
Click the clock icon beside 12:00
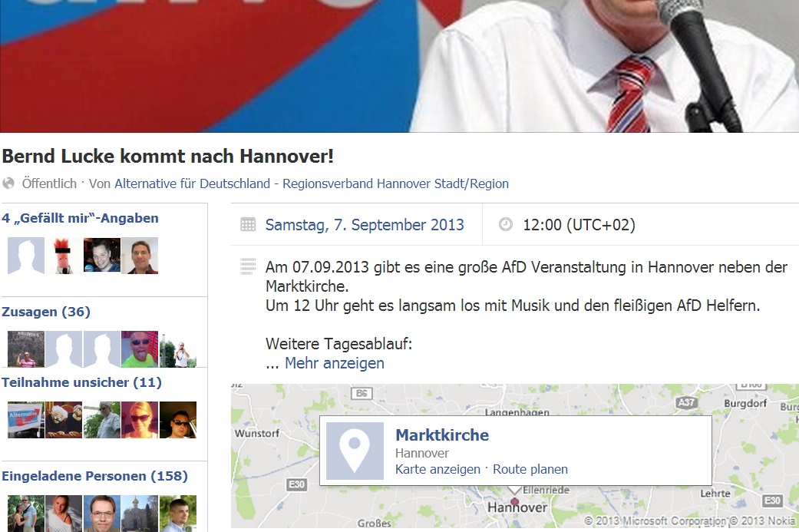click(505, 224)
